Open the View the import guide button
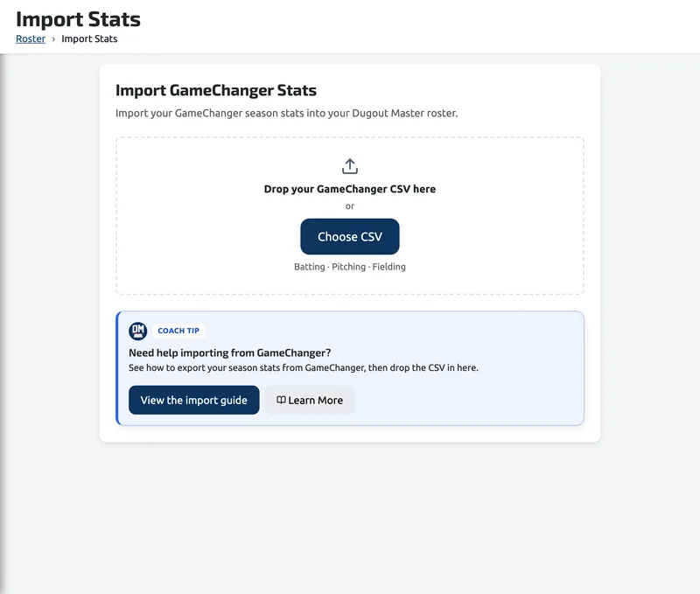The image size is (700, 594). tap(193, 400)
